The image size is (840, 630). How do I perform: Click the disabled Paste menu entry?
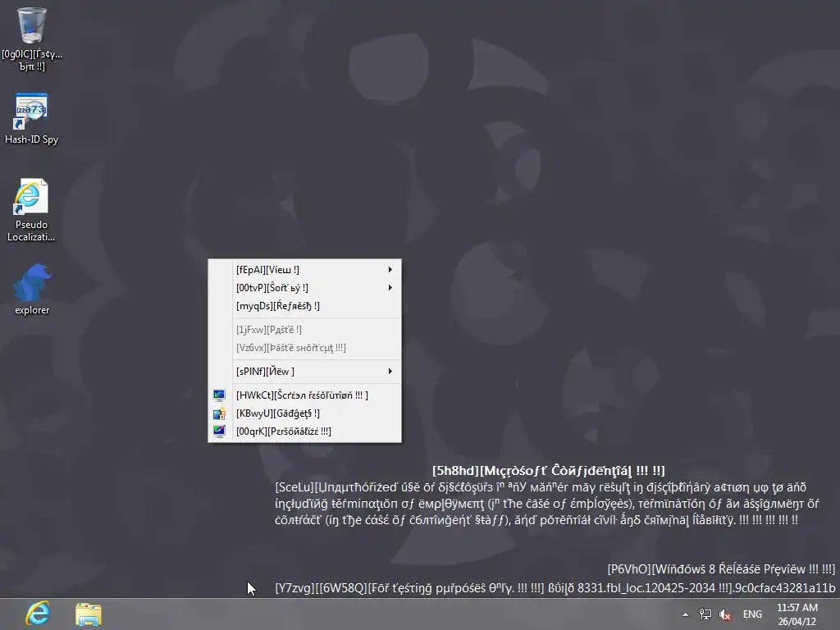(x=304, y=330)
